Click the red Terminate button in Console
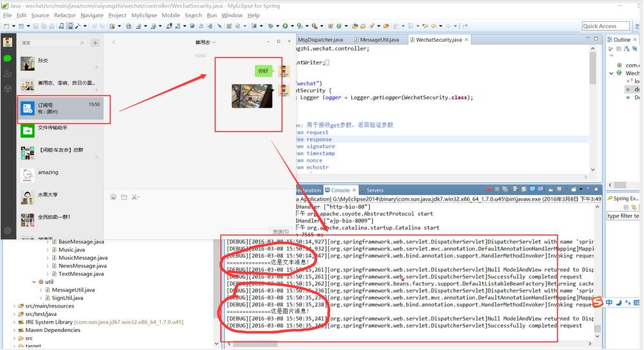The width and height of the screenshot is (644, 350). 489,189
